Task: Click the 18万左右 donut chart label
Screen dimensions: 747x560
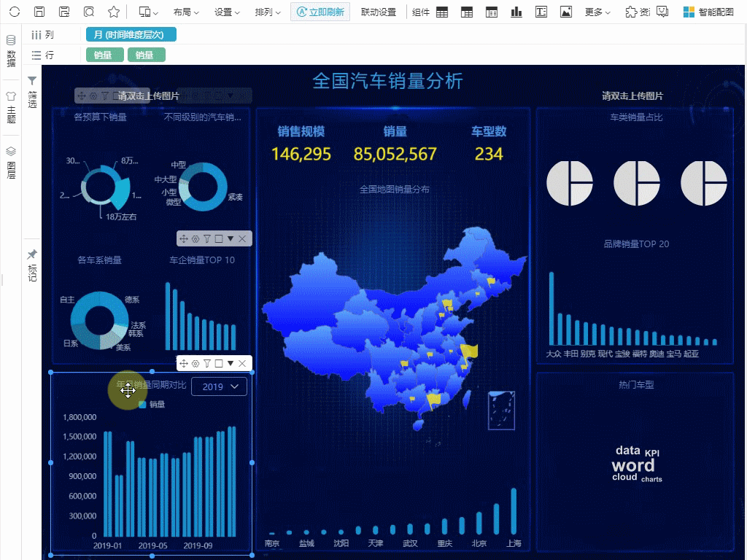Action: click(x=121, y=217)
